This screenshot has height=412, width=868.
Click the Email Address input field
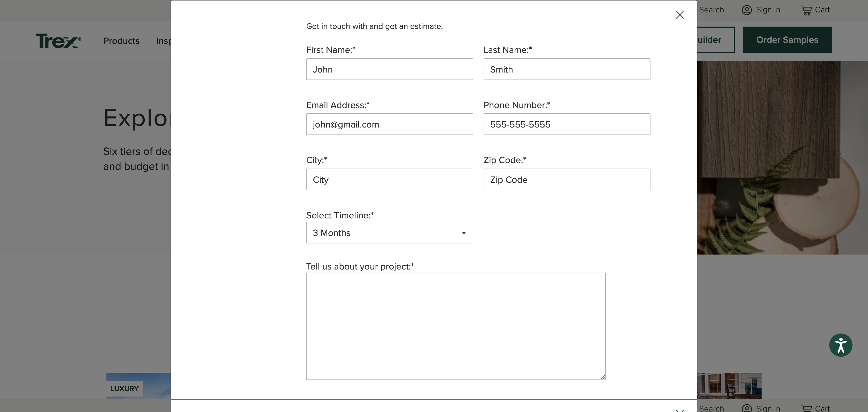[389, 124]
